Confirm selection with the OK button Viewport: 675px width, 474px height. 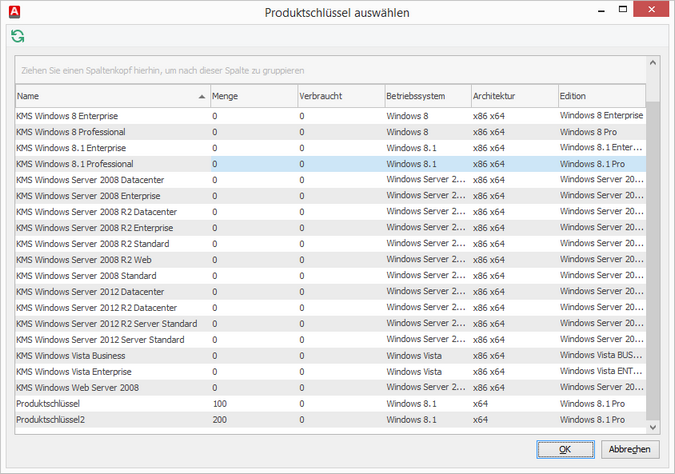tap(565, 449)
